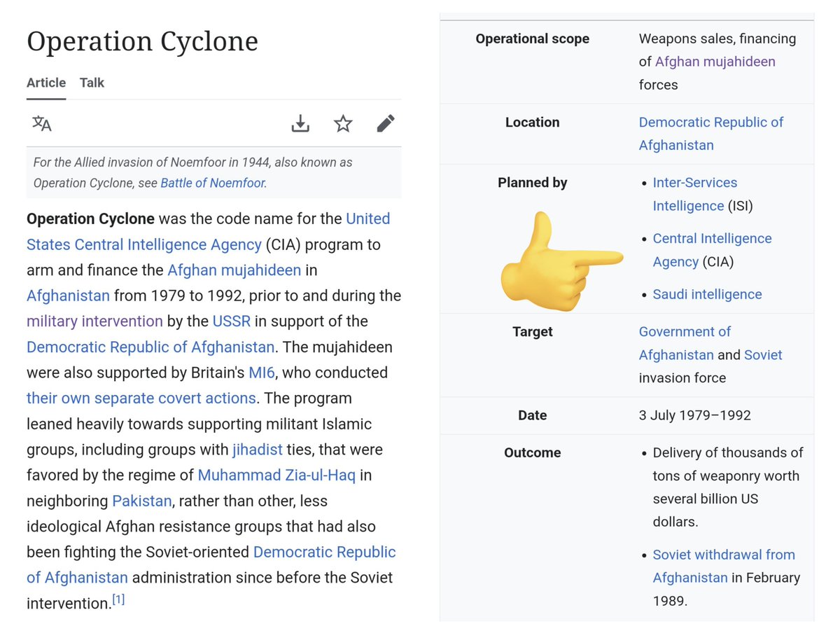Screen dimensions: 840x631
Task: Click the Soviet link in Target row
Action: coord(763,355)
